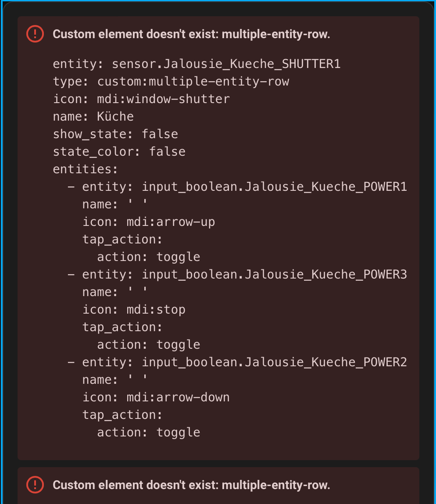Click the first error heading about multiple-entity-row

191,34
